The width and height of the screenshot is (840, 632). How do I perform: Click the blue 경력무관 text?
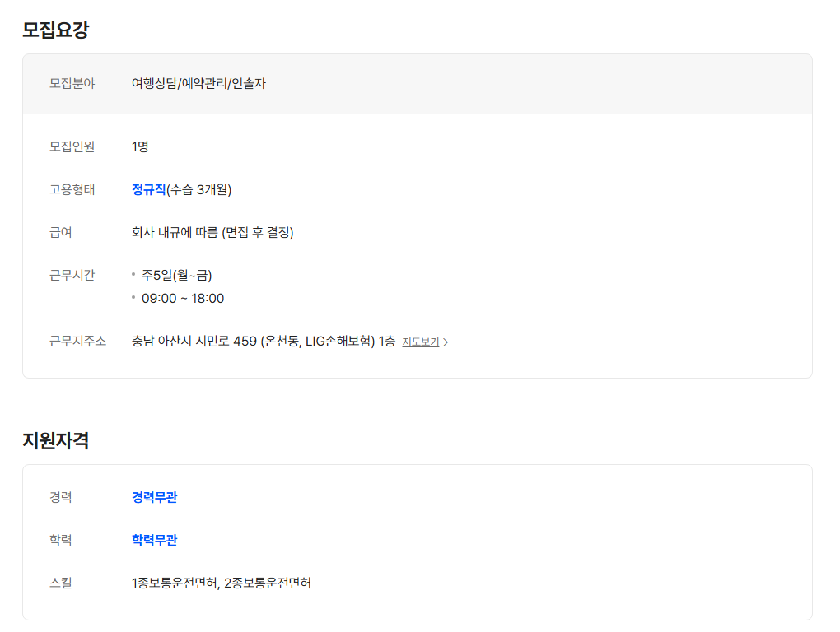click(154, 497)
